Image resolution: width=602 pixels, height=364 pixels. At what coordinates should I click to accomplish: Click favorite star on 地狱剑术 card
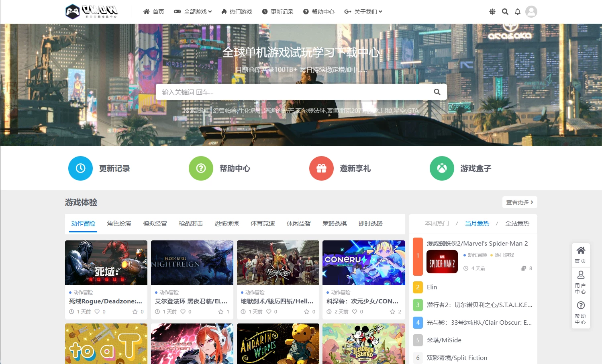(x=307, y=311)
